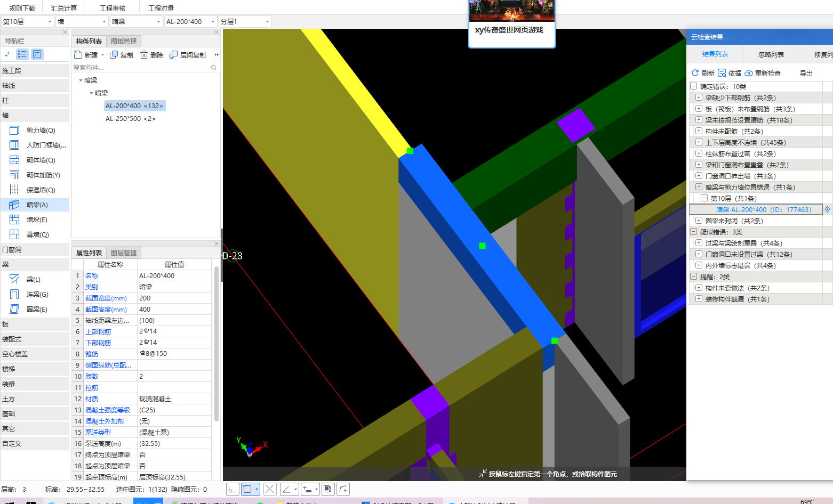Collapse the 提醒：2类 group
This screenshot has width=833, height=504.
click(694, 277)
